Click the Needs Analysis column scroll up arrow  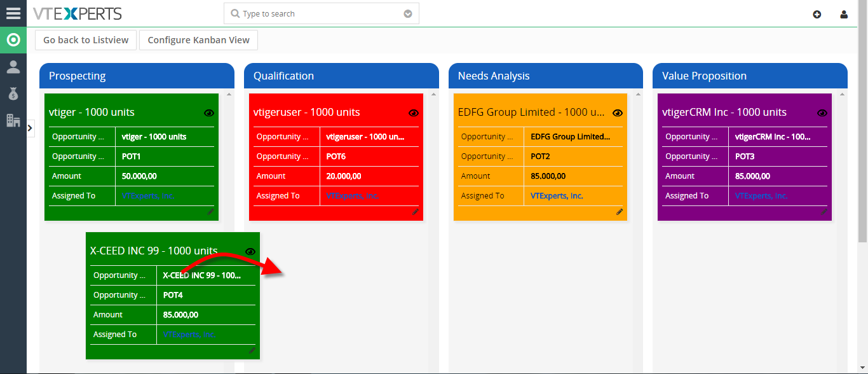638,94
